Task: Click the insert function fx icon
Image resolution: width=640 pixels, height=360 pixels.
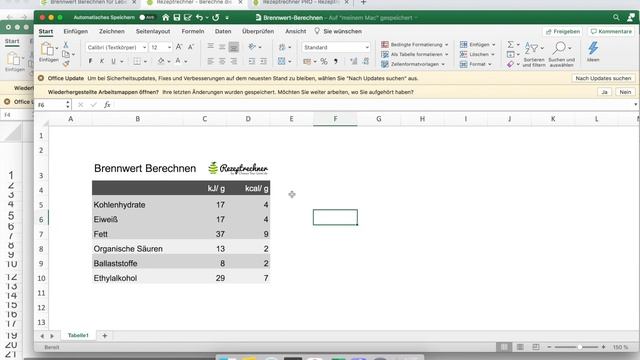Action: (x=107, y=105)
